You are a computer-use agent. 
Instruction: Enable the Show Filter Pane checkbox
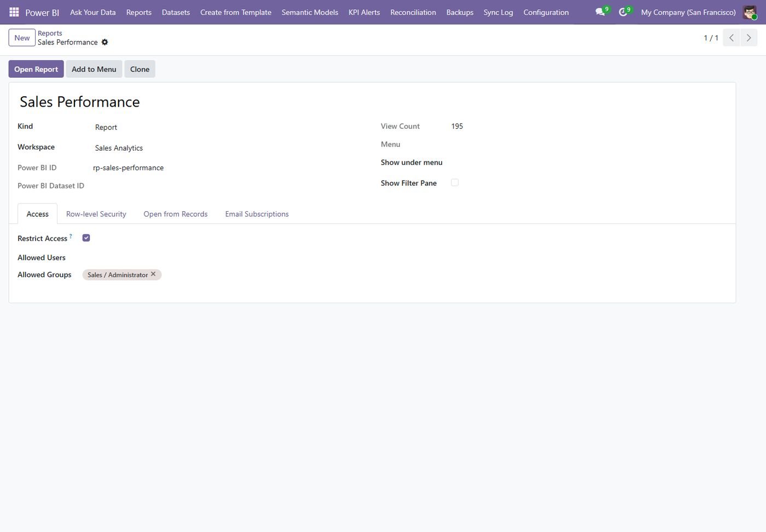[455, 183]
